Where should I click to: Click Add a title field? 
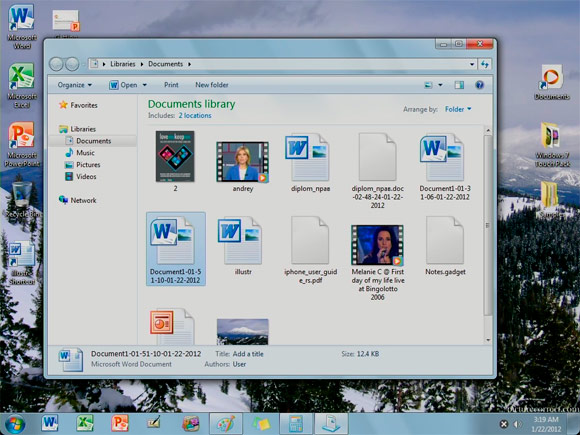pyautogui.click(x=248, y=354)
